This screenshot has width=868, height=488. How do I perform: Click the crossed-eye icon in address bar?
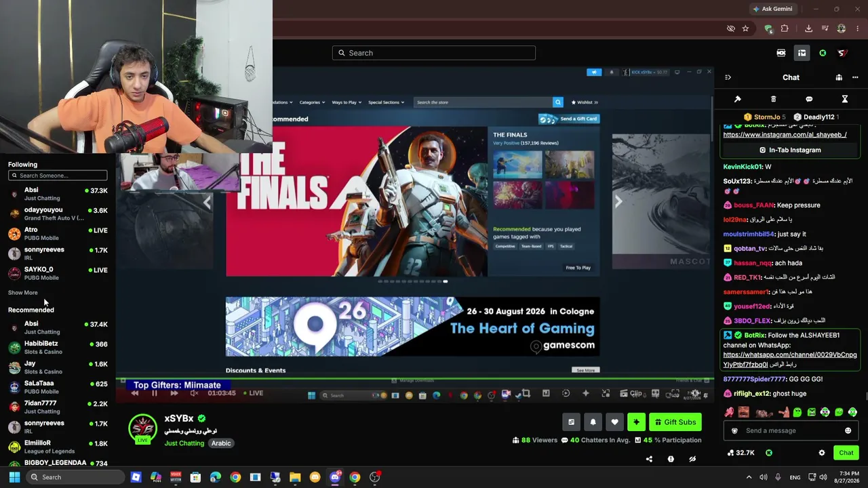tap(730, 28)
